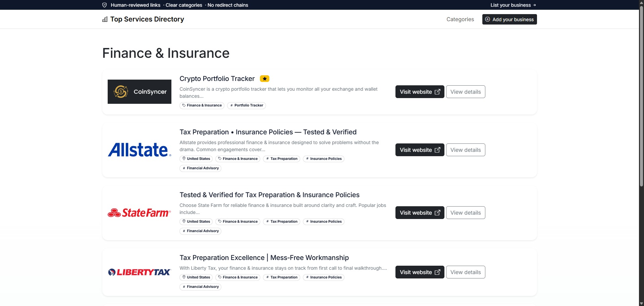Open the Categories menu item
Viewport: 644px width, 306px height.
point(460,19)
